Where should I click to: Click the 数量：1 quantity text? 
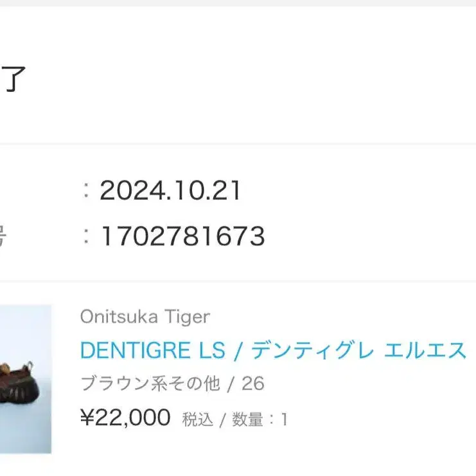(260, 420)
